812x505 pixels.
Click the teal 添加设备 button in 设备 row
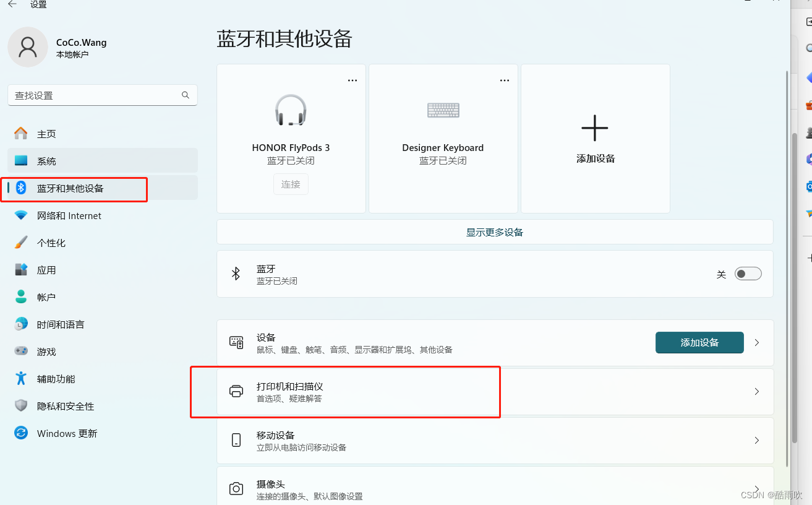[x=699, y=342]
